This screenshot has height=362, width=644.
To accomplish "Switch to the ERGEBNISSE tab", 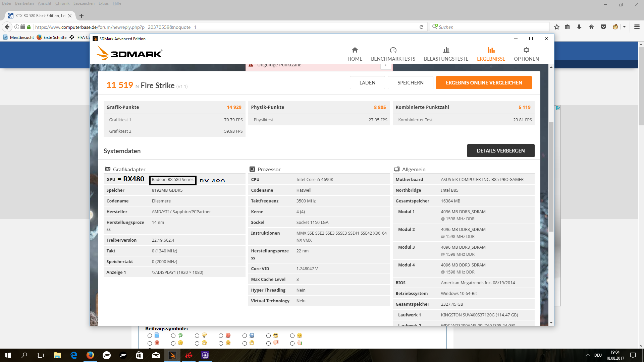I will click(x=491, y=54).
